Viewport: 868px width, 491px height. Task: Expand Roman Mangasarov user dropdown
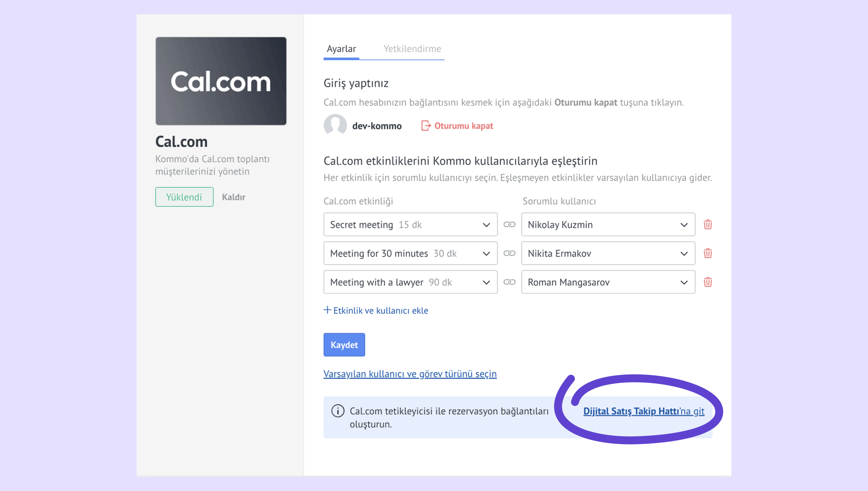[608, 282]
